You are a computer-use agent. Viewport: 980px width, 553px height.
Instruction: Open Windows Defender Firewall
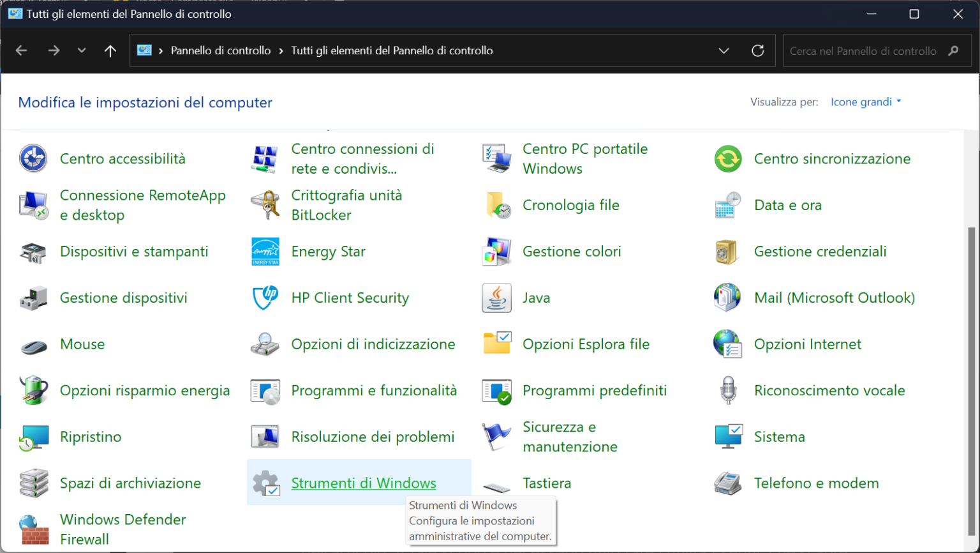click(x=122, y=529)
